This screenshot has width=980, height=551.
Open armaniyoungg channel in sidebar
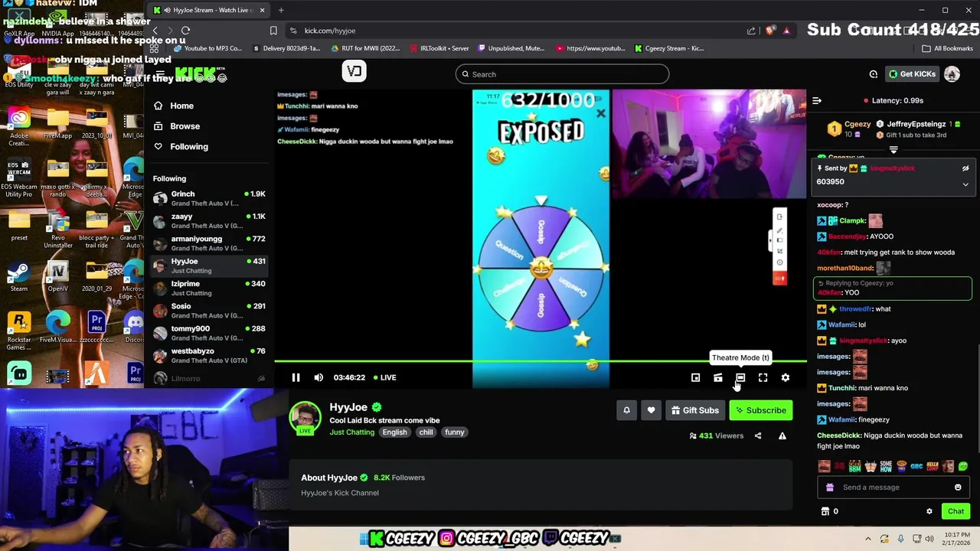(x=209, y=243)
